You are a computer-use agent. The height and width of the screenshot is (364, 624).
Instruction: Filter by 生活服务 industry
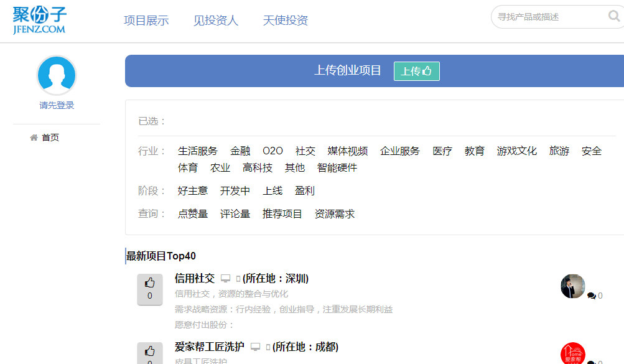click(x=198, y=151)
